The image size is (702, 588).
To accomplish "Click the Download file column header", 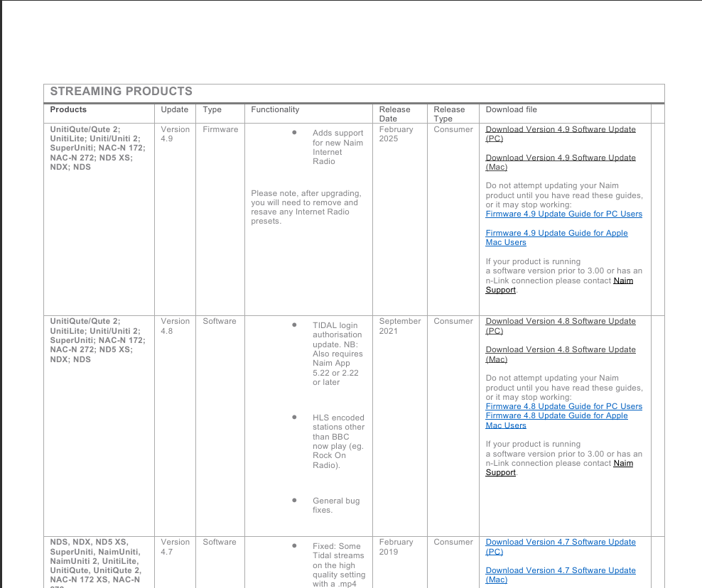I will pos(511,110).
